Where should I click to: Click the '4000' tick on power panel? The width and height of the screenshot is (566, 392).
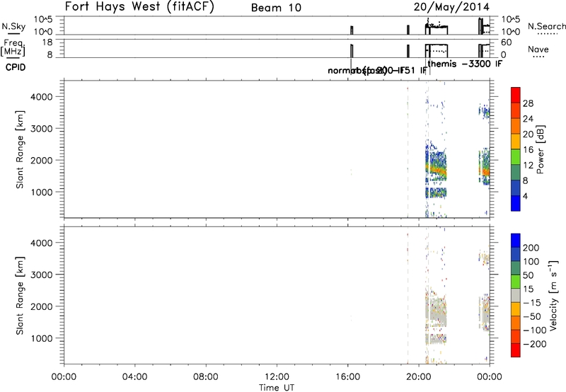click(x=42, y=97)
